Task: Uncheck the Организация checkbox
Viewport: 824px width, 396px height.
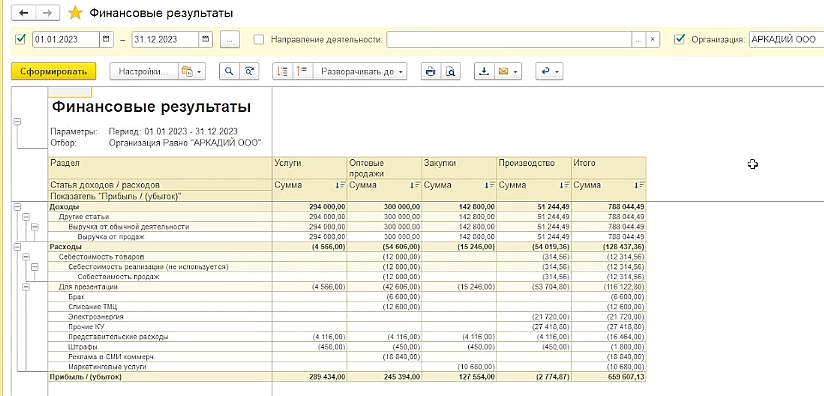Action: (x=679, y=39)
